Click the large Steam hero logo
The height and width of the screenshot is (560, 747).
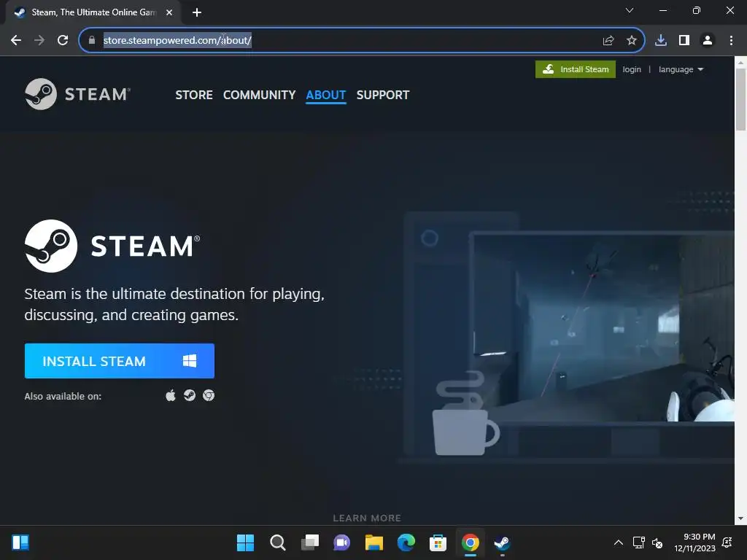pos(112,246)
